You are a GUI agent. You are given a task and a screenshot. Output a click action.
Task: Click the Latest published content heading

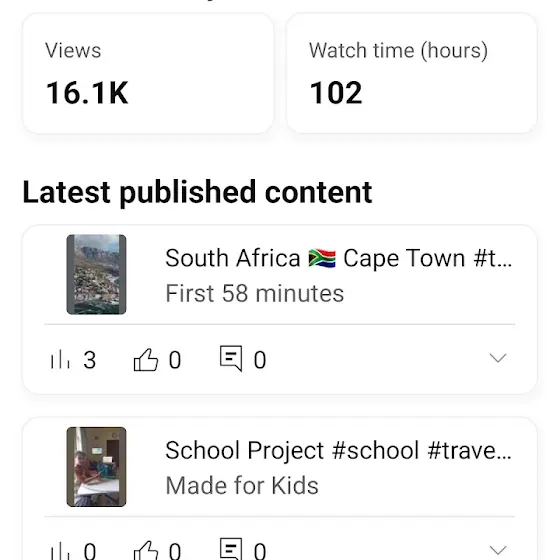[198, 193]
